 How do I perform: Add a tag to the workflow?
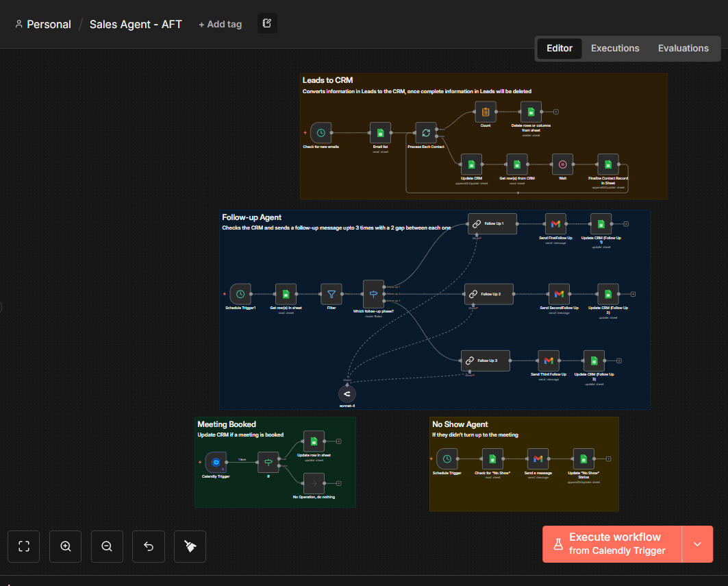point(220,24)
